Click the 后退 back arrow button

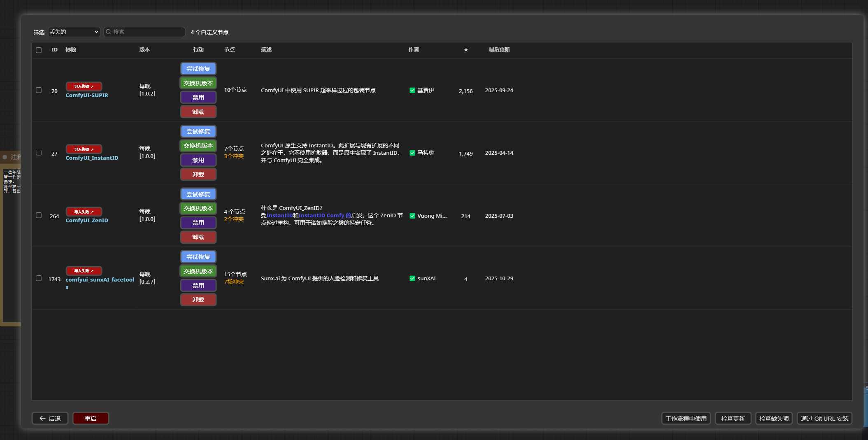click(x=50, y=418)
